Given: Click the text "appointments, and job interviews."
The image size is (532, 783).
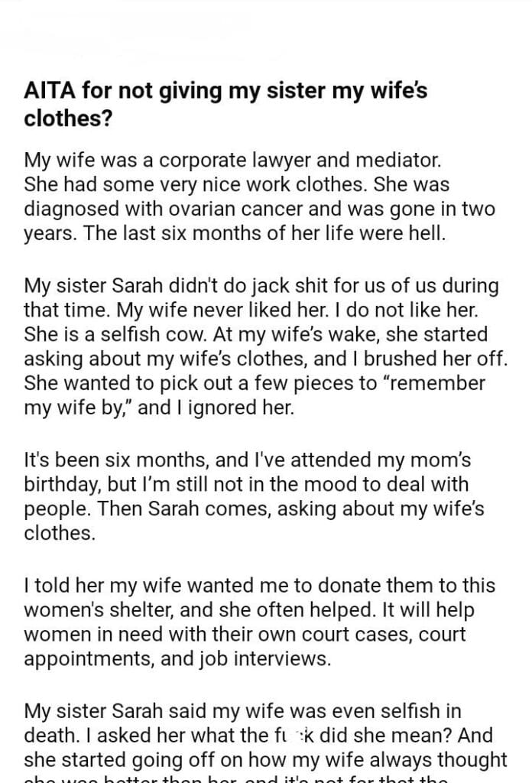Looking at the screenshot, I should [x=177, y=659].
